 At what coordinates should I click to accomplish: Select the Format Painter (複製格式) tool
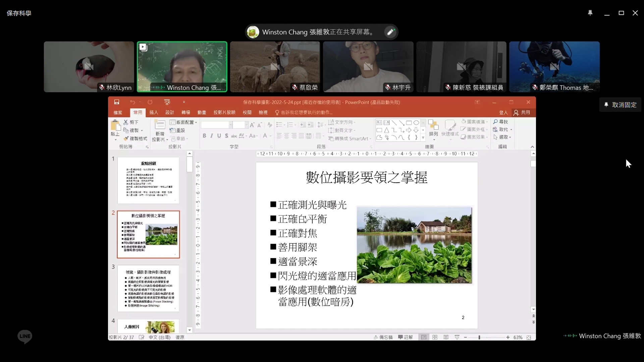coord(135,138)
